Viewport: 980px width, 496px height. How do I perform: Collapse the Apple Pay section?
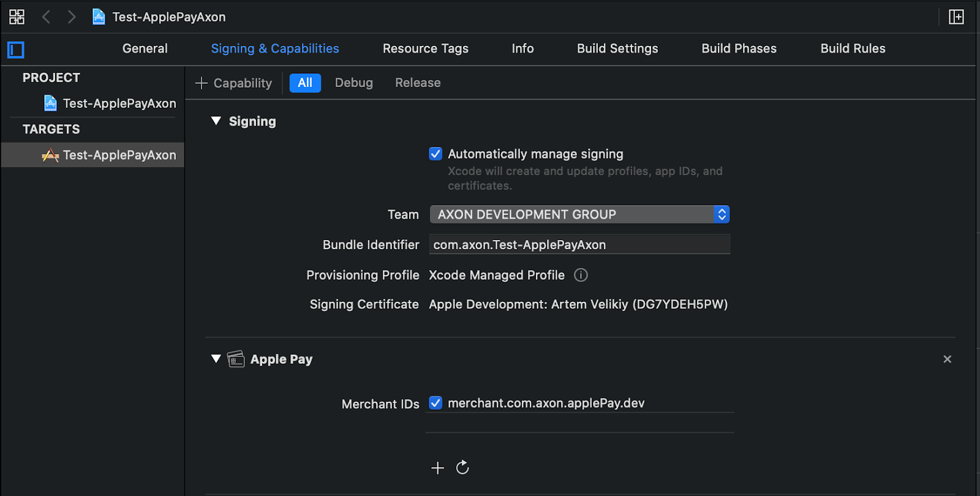click(216, 359)
